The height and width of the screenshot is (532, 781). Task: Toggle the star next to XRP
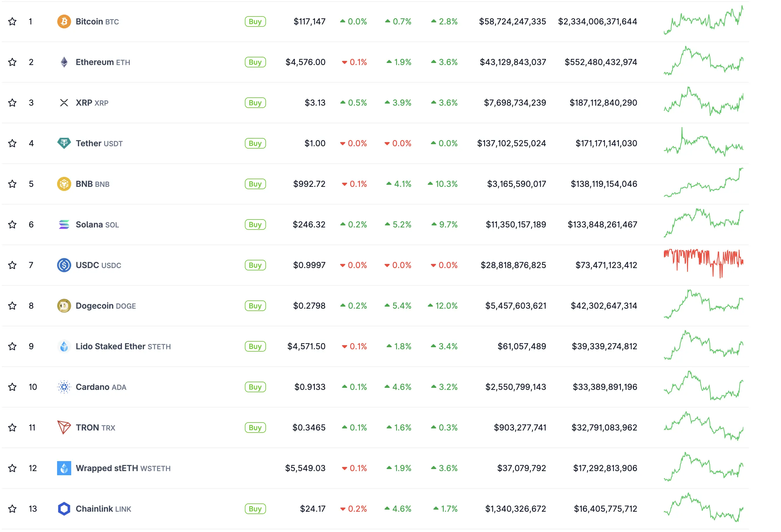(x=12, y=103)
